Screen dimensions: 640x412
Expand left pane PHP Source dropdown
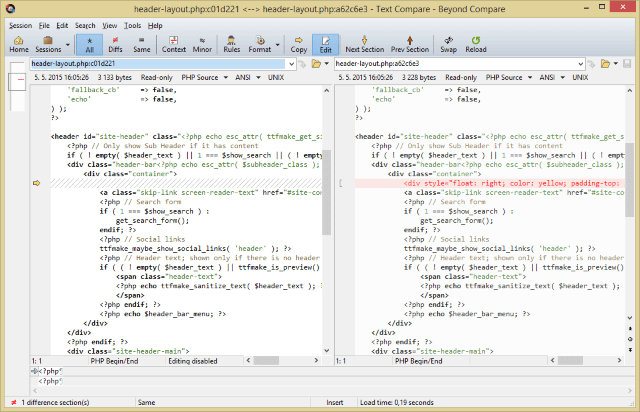click(206, 77)
